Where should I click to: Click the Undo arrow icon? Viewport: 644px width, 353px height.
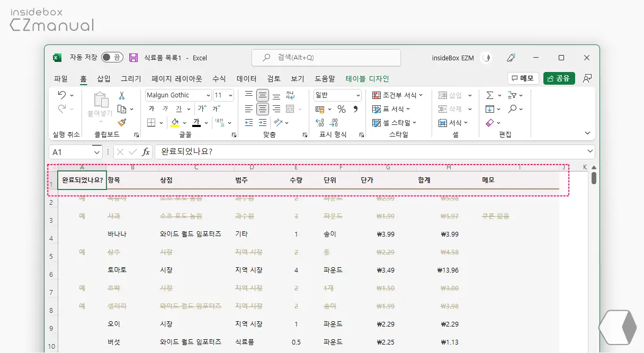click(x=62, y=95)
